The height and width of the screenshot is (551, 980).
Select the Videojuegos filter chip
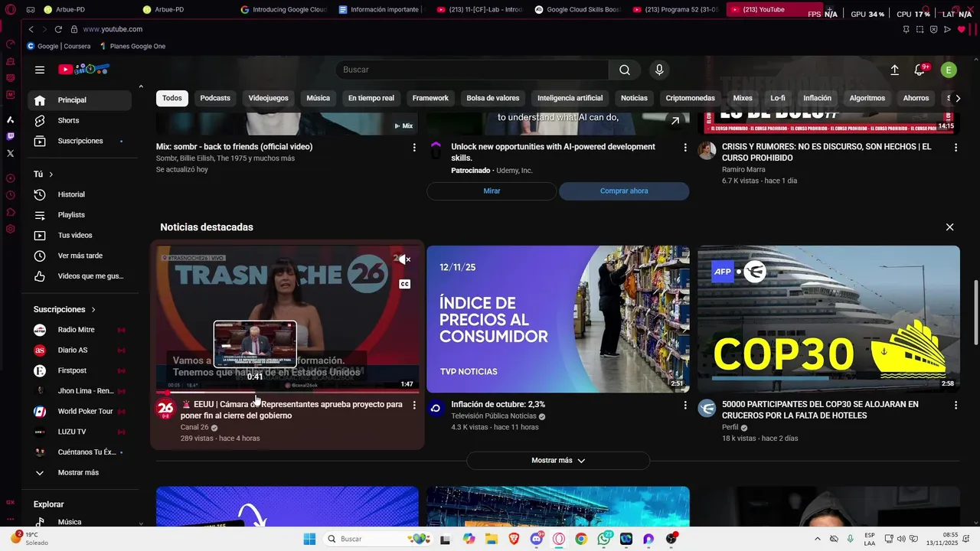click(x=268, y=98)
